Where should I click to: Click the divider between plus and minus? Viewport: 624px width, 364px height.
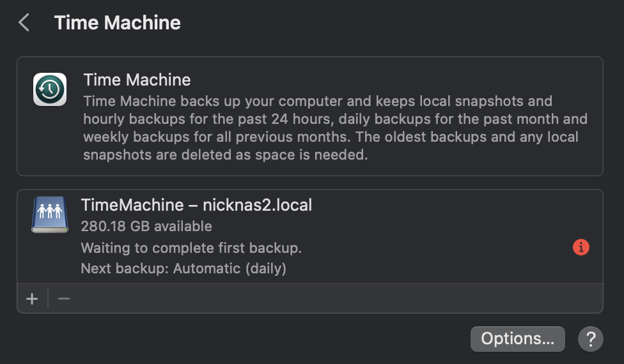coord(48,298)
